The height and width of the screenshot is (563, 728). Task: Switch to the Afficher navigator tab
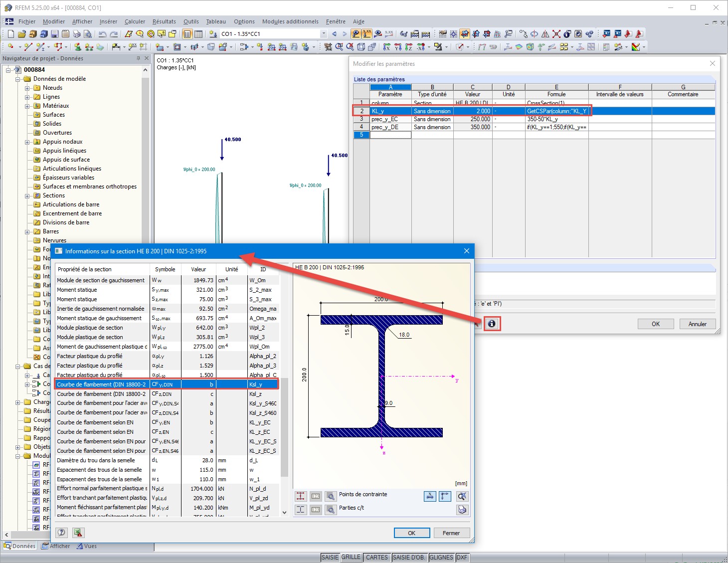(56, 546)
